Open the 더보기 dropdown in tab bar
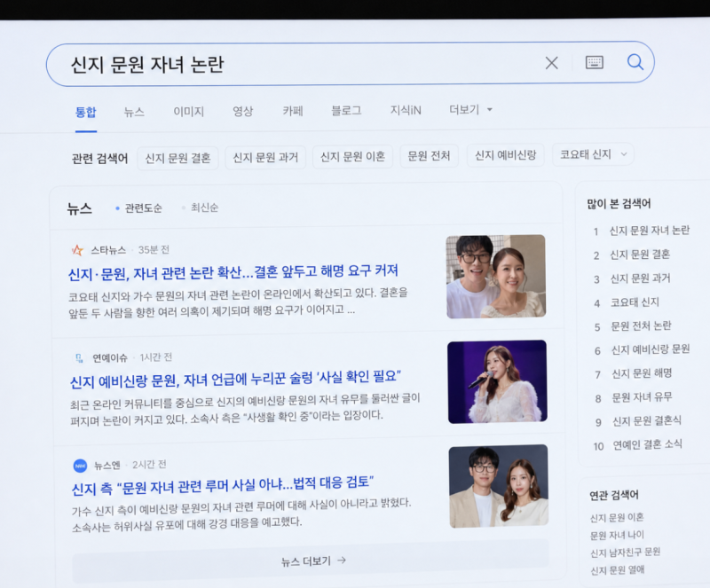Viewport: 710px width, 588px height. click(x=470, y=110)
